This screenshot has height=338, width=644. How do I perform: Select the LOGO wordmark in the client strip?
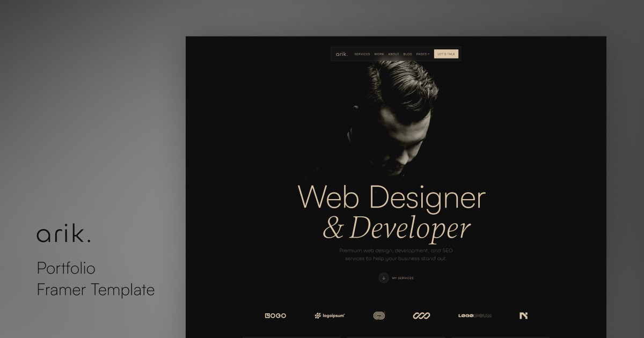coord(275,315)
